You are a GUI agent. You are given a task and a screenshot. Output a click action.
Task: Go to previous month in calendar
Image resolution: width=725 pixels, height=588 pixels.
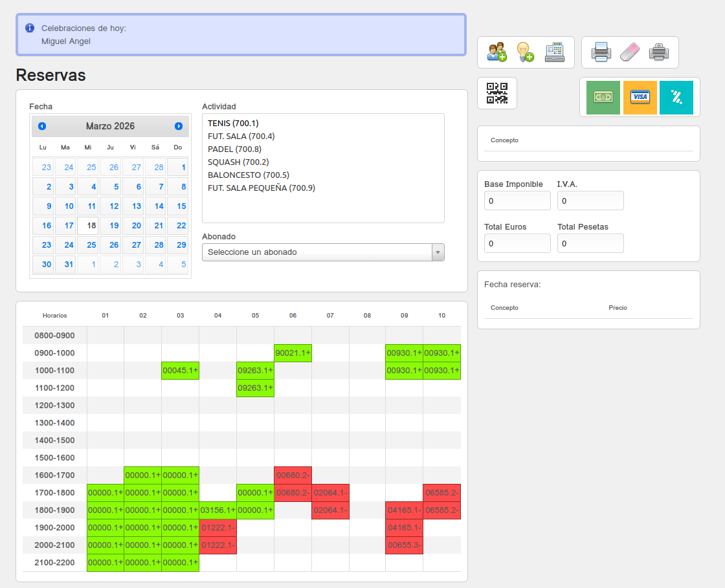tap(42, 126)
